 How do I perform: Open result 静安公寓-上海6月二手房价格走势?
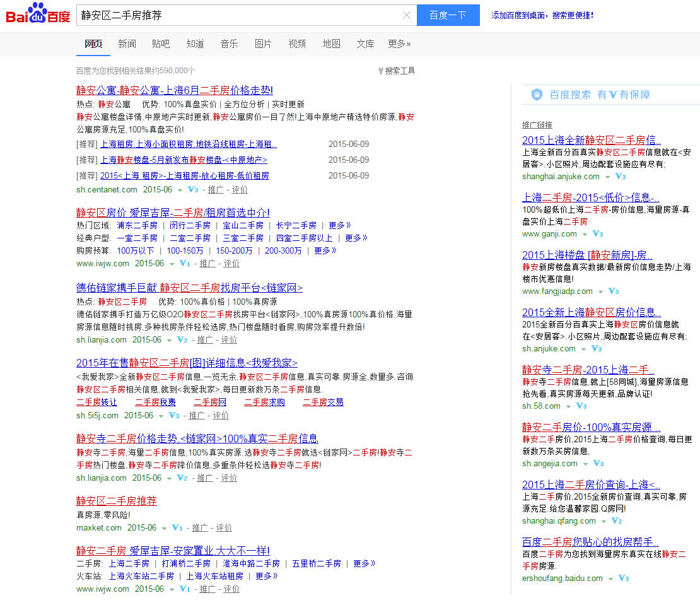(175, 90)
